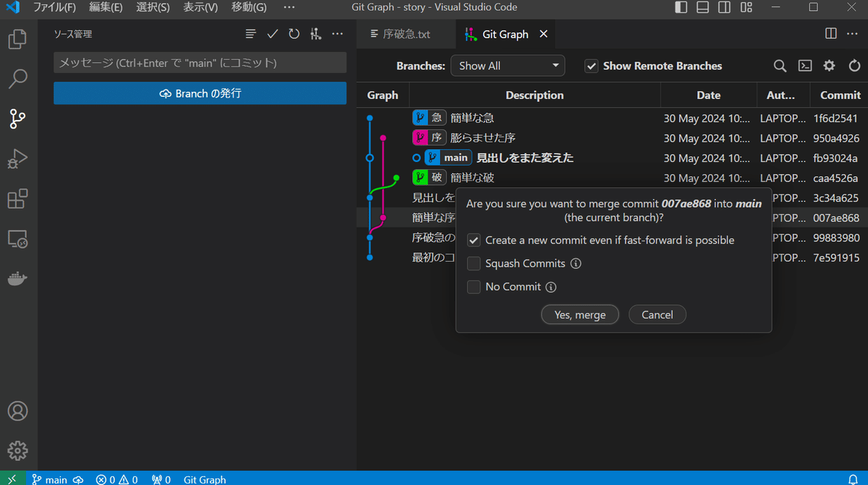Switch to 序破急.txt tab
The image size is (868, 485).
pyautogui.click(x=407, y=34)
